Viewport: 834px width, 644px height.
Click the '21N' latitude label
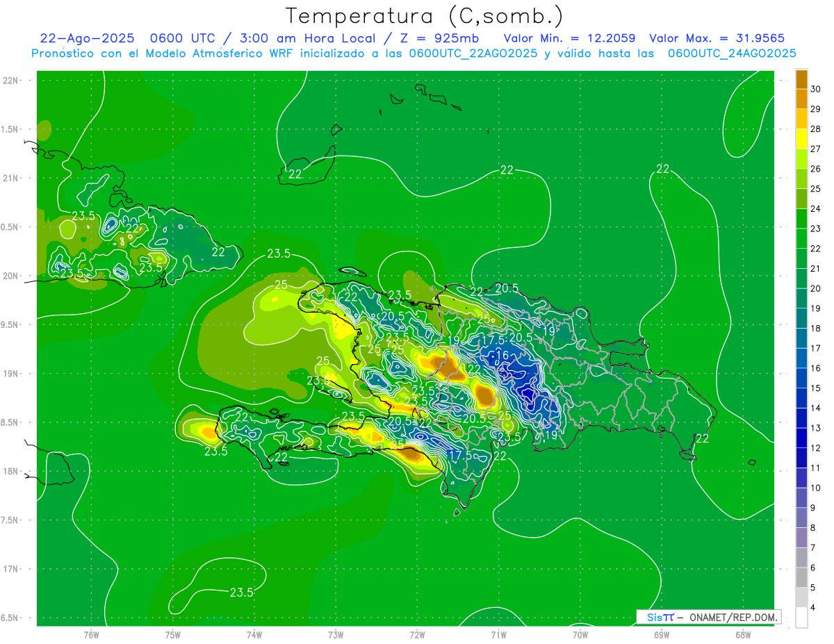[x=10, y=178]
